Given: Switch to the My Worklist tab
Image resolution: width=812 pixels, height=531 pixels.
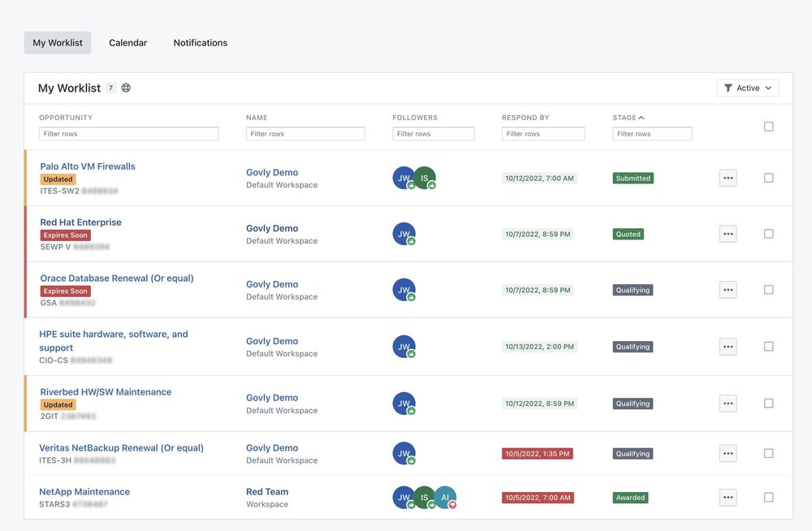Looking at the screenshot, I should pos(58,42).
